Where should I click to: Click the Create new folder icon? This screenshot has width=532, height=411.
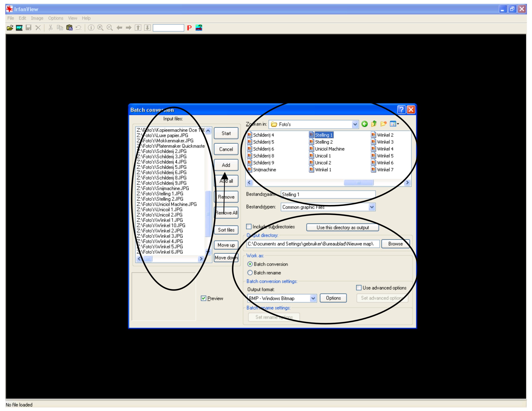383,124
